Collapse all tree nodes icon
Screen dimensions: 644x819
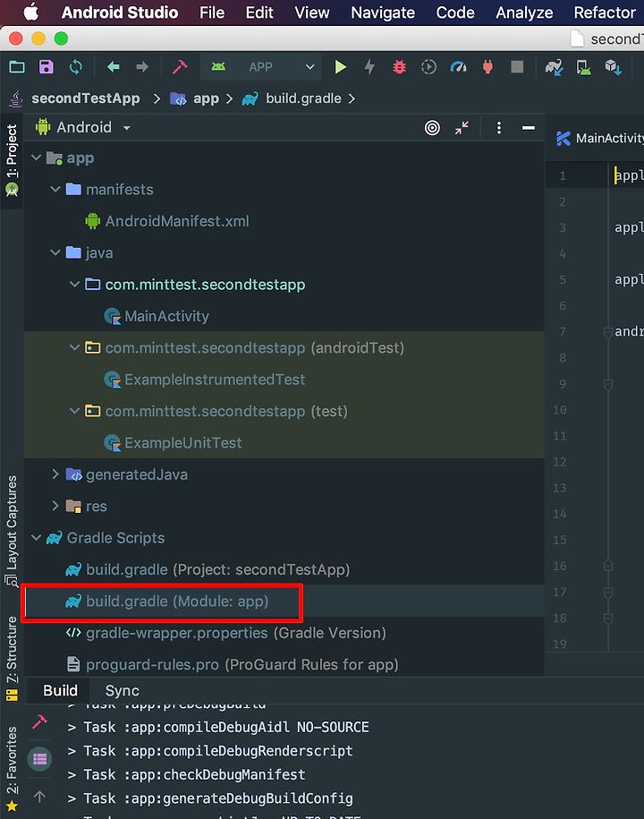pos(462,127)
